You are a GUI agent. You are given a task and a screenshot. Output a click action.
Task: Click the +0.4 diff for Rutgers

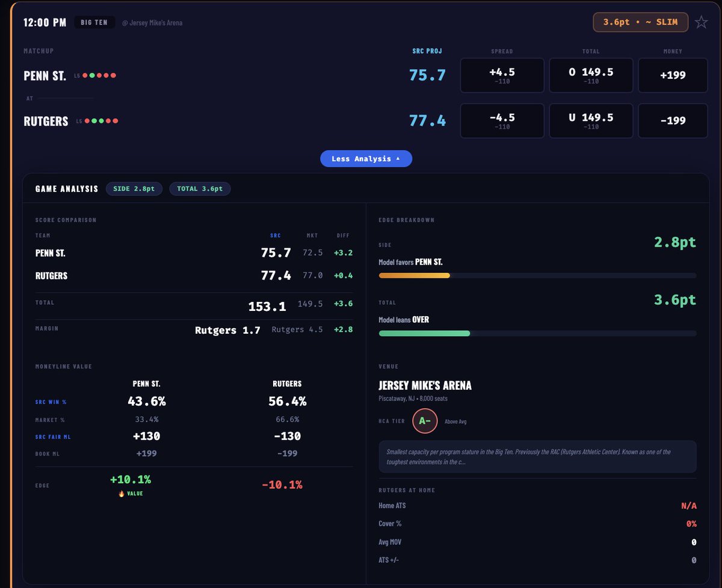343,275
